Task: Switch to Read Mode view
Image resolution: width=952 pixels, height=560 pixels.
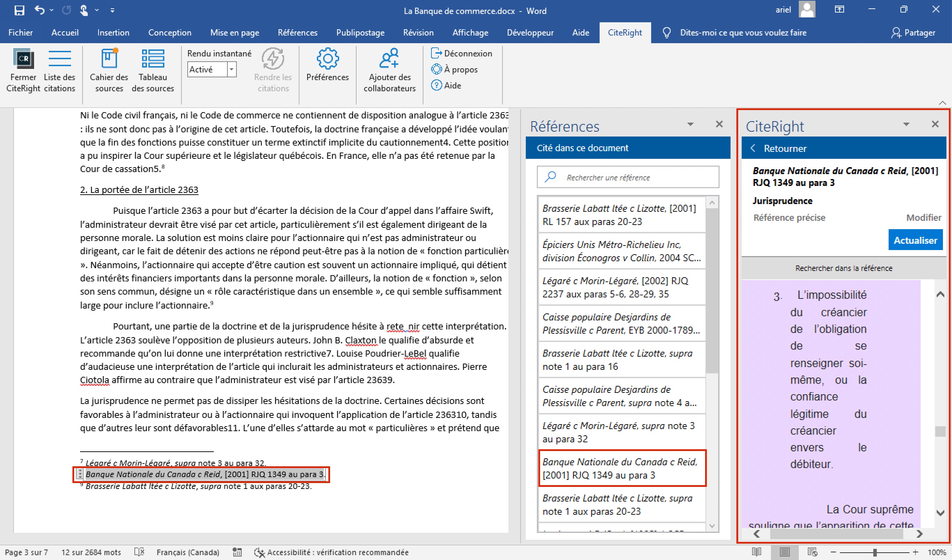Action: pos(756,552)
